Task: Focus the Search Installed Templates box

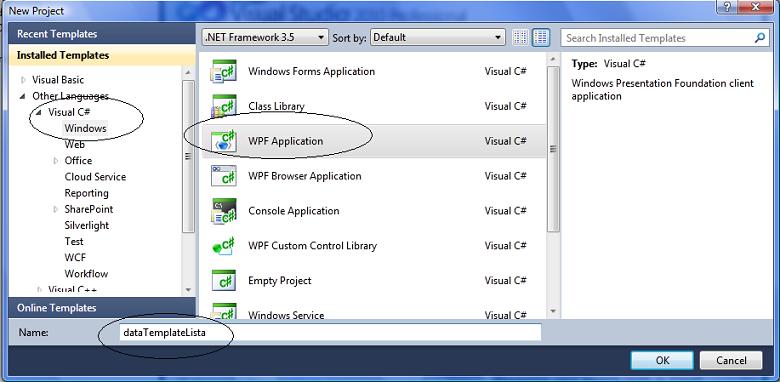Action: coord(665,38)
